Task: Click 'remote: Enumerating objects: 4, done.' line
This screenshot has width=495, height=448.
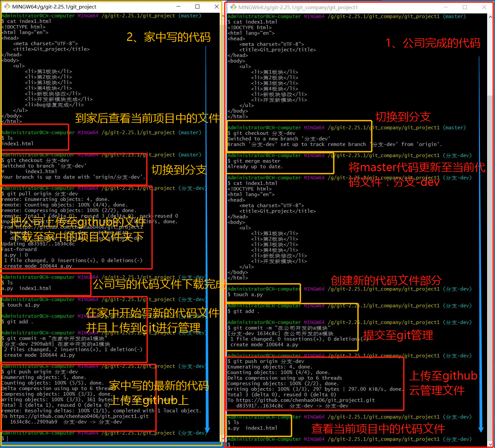Action: tap(56, 199)
